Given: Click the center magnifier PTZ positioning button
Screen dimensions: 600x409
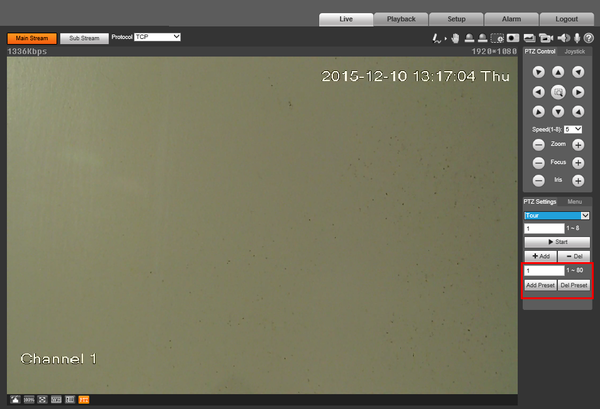Looking at the screenshot, I should coord(558,92).
